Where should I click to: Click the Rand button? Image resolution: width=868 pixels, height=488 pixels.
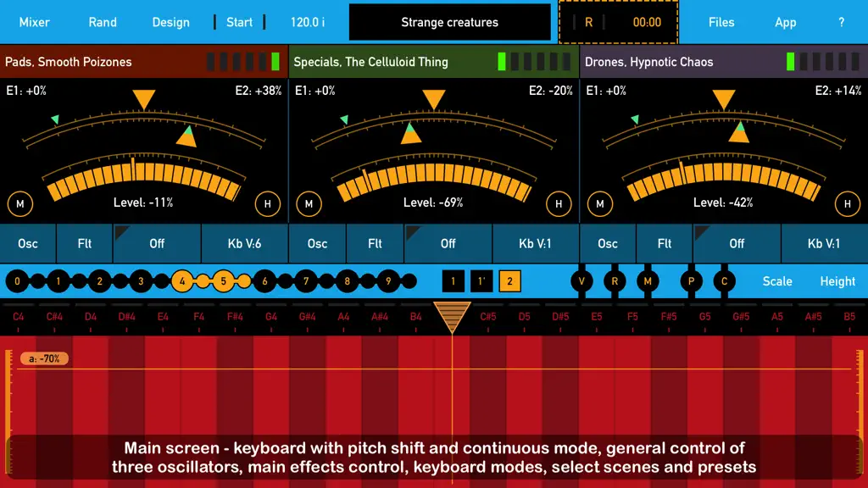coord(103,22)
